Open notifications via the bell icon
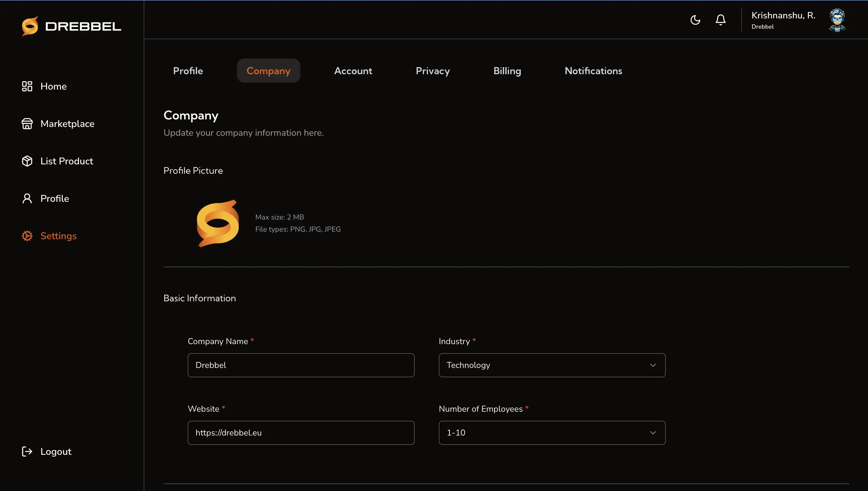This screenshot has width=868, height=491. (x=721, y=20)
